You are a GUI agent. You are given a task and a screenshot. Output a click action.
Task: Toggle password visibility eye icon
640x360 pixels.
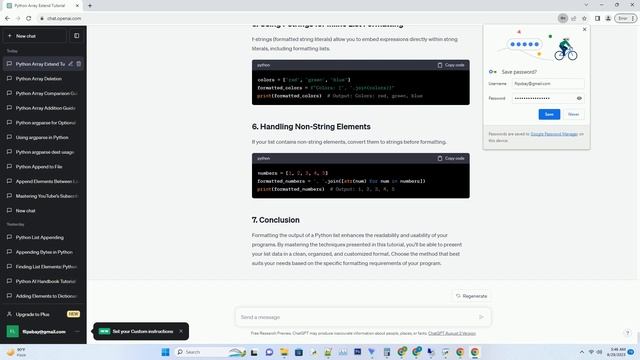(x=579, y=98)
